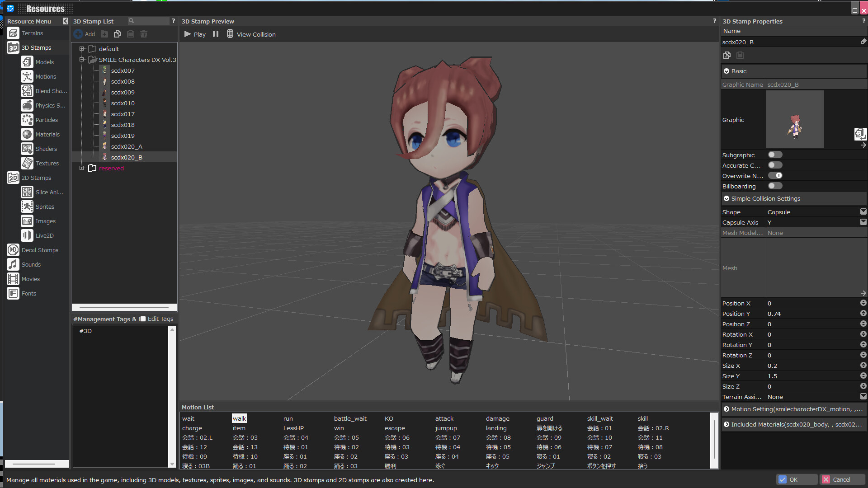Viewport: 868px width, 488px height.
Task: Click the paste icon in stamp list toolbar
Action: pos(131,34)
